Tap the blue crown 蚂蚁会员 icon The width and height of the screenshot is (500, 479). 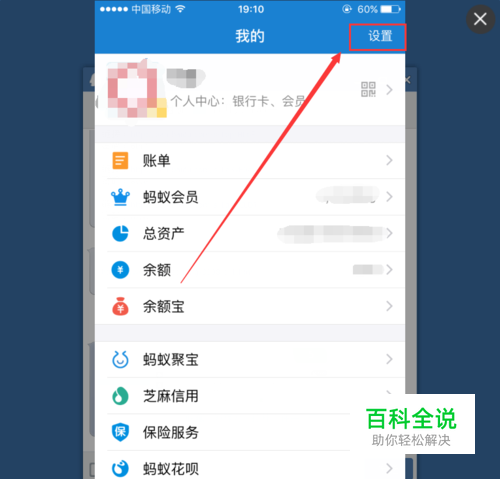[x=120, y=197]
